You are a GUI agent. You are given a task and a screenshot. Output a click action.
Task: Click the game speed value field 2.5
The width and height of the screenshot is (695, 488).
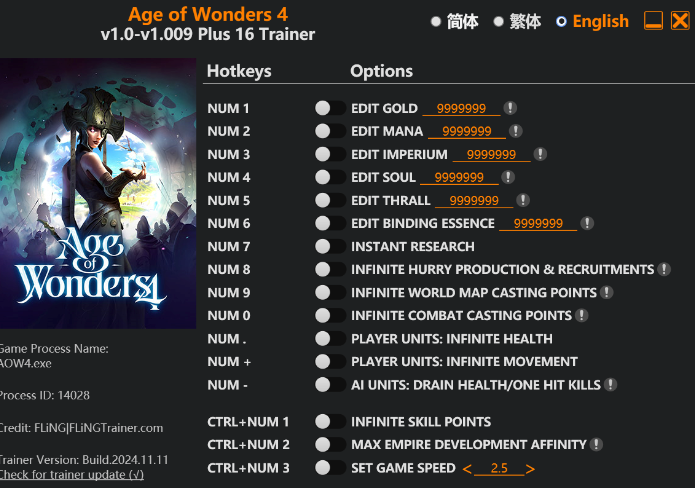coord(499,468)
